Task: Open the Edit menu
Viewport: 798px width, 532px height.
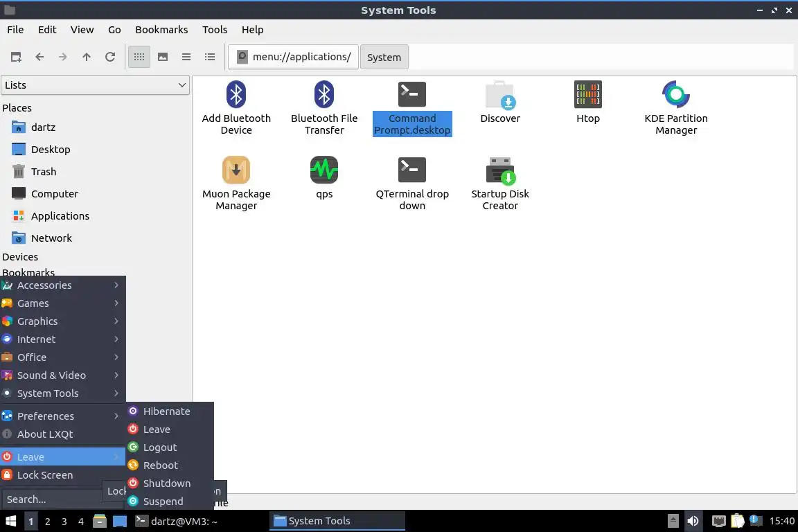Action: click(x=47, y=30)
